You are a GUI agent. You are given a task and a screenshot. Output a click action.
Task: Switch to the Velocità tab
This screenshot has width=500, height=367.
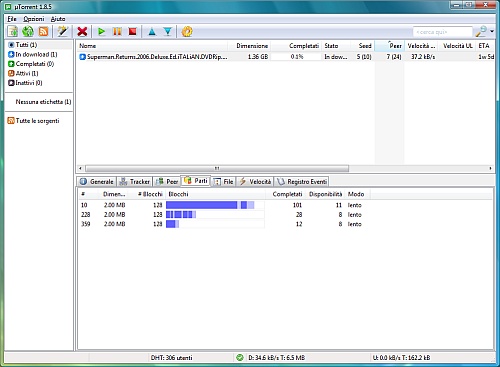click(255, 182)
